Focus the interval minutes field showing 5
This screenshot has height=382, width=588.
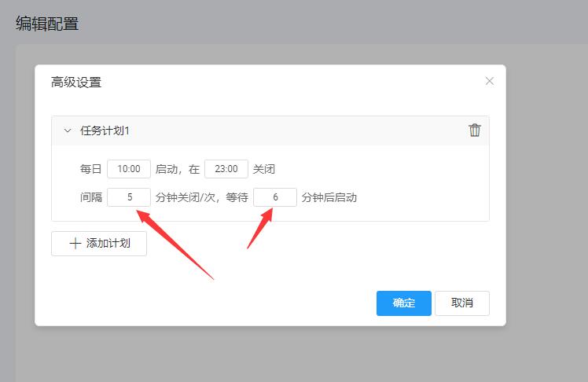129,197
